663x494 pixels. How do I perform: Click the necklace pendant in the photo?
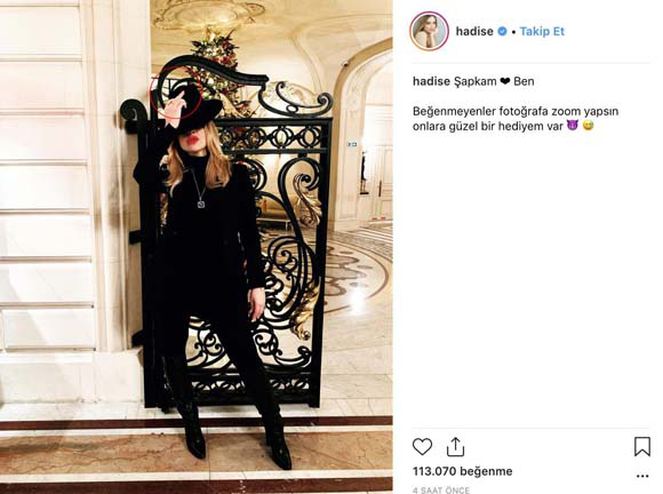(201, 204)
